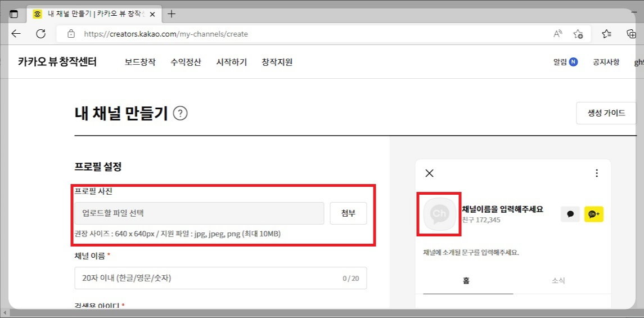
Task: Click the Ch profile placeholder image
Action: click(439, 214)
